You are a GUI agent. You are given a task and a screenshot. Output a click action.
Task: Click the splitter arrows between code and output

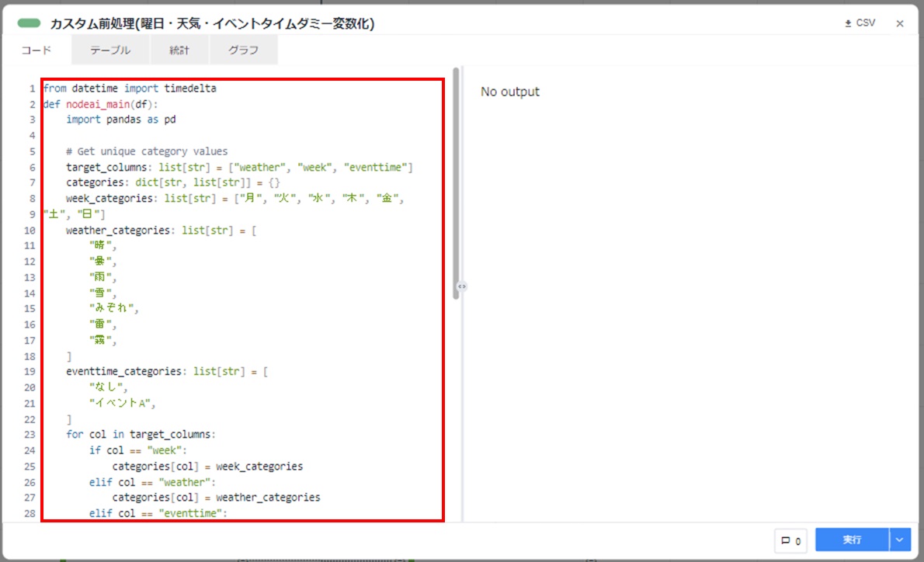(460, 286)
